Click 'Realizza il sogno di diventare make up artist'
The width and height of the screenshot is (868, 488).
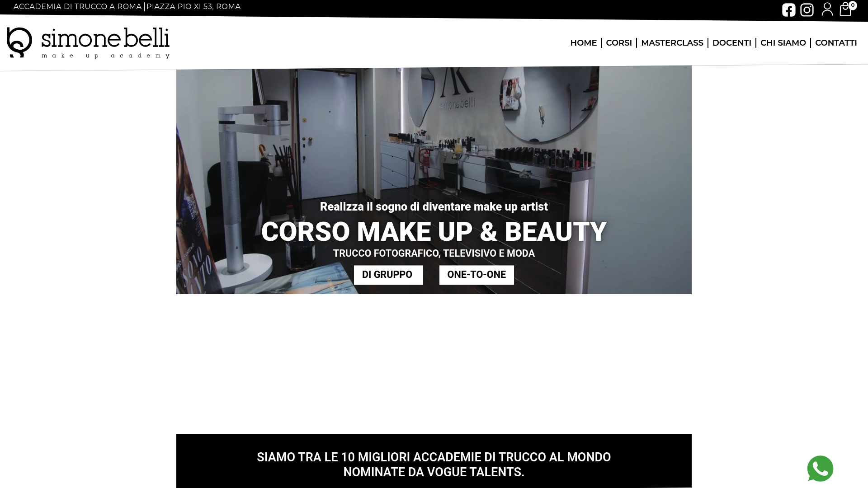pos(434,206)
